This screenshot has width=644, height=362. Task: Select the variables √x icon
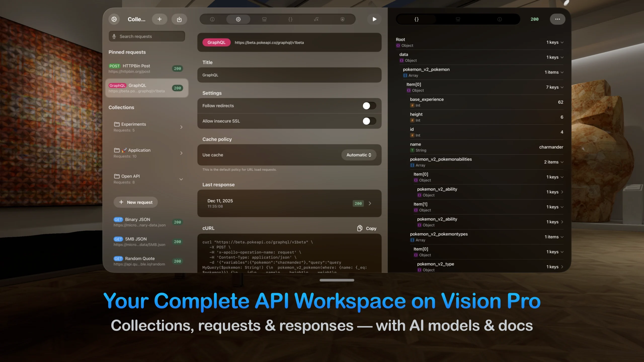point(316,19)
